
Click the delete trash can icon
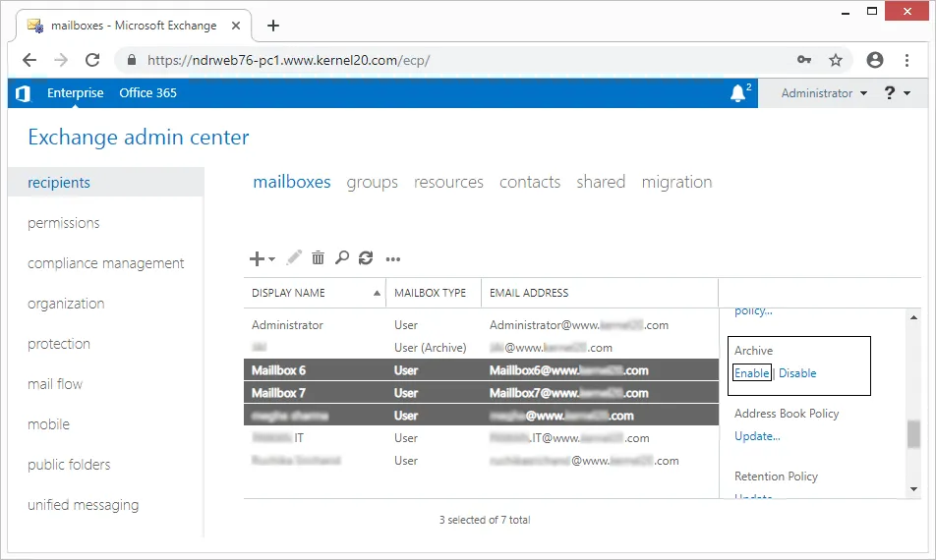(318, 258)
